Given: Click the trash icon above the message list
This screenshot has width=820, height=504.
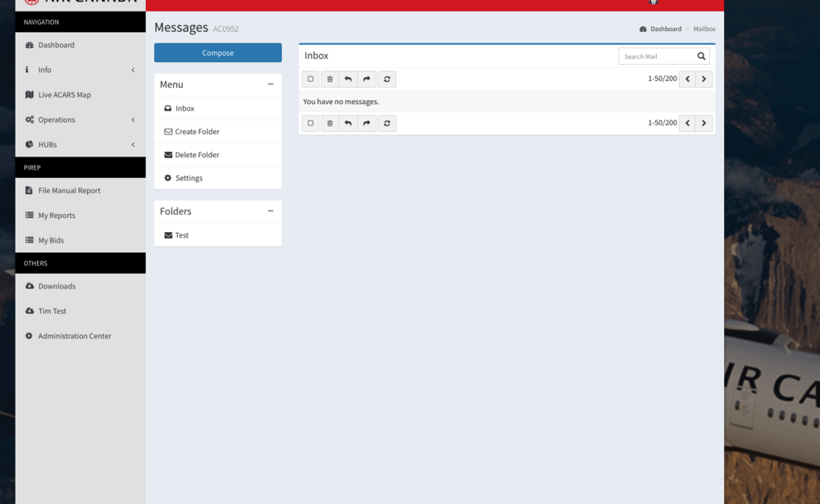Looking at the screenshot, I should (x=330, y=79).
